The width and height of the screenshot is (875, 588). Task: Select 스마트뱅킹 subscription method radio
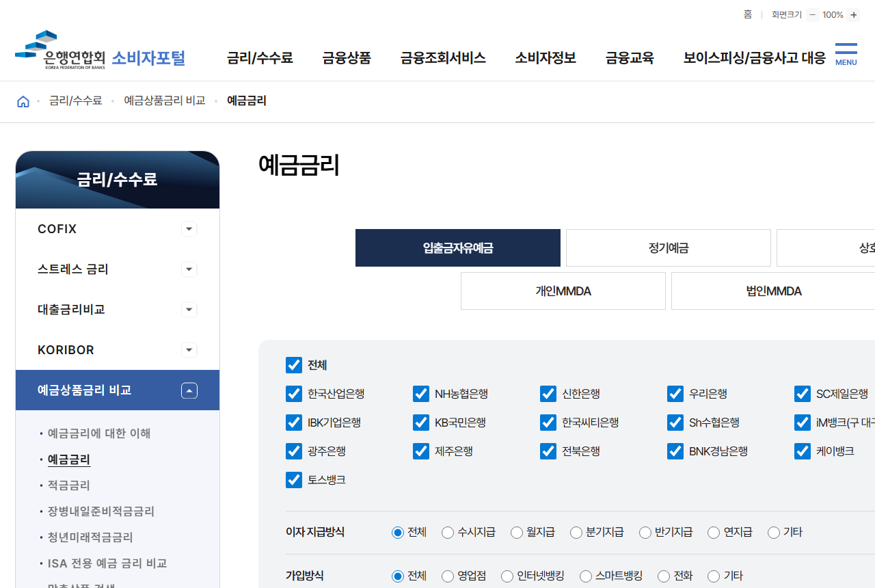[586, 576]
